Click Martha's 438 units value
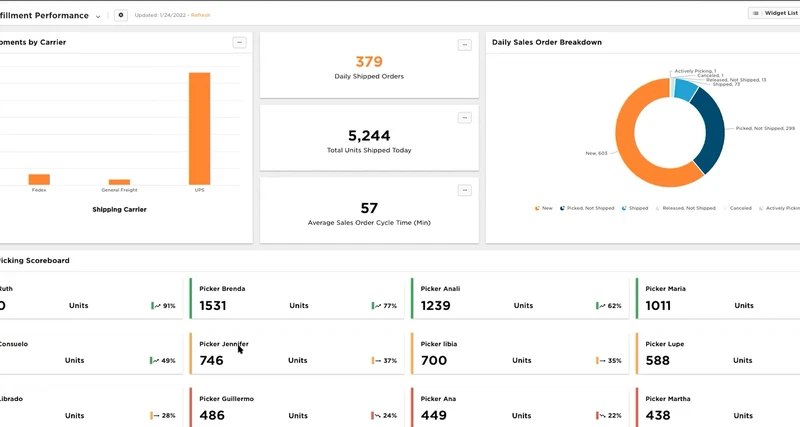Screen dimensions: 800x427 pyautogui.click(x=658, y=416)
